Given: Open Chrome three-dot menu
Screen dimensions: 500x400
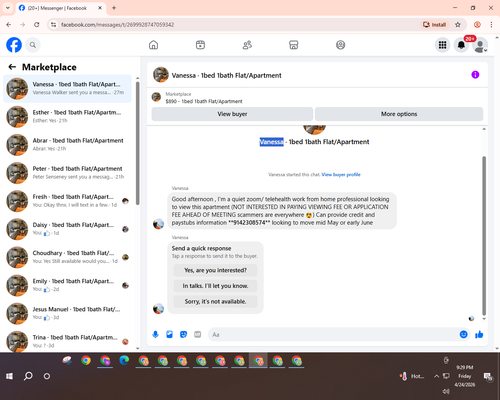Looking at the screenshot, I should 491,25.
